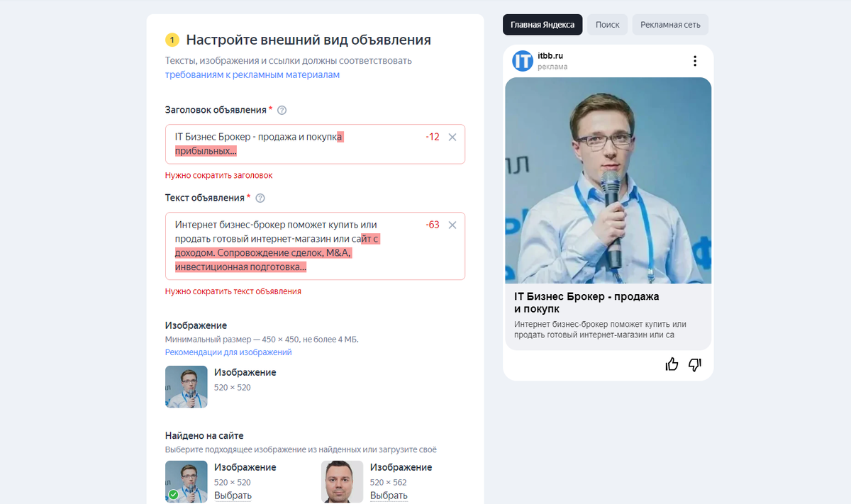
Task: Open the Рекомендации для изображений link
Action: pyautogui.click(x=228, y=352)
